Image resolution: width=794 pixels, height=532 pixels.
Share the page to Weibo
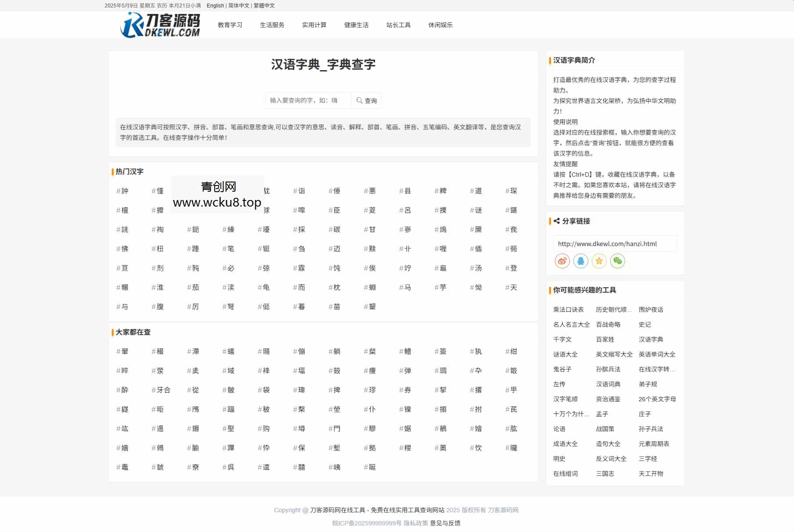click(562, 261)
